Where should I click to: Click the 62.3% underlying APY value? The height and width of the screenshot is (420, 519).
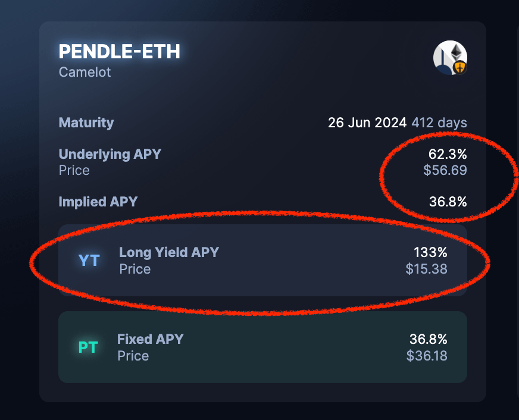click(448, 155)
